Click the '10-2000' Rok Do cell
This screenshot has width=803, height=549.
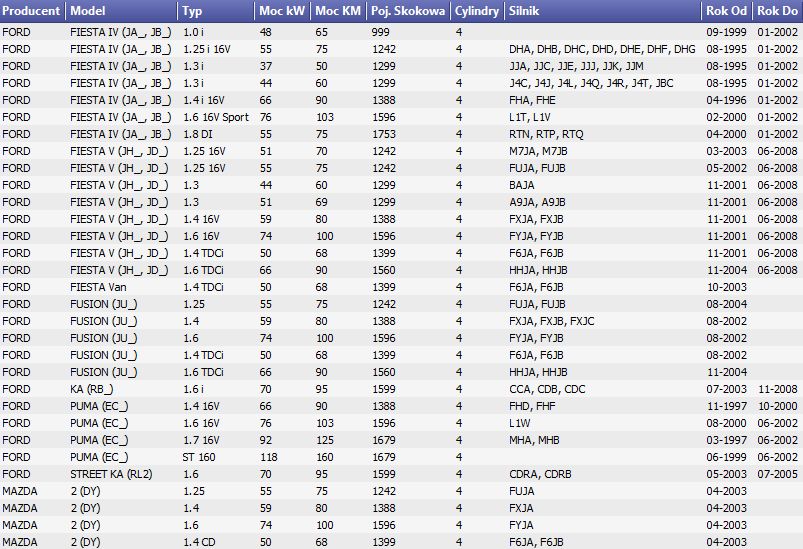[777, 406]
